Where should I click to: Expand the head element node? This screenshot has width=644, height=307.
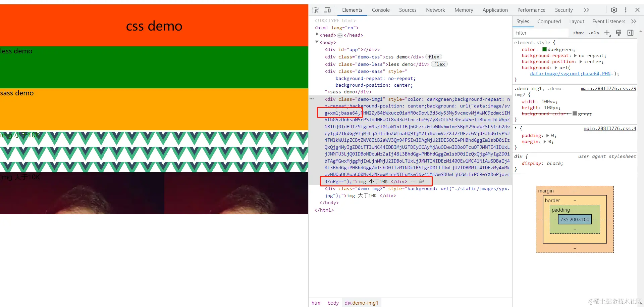[317, 35]
